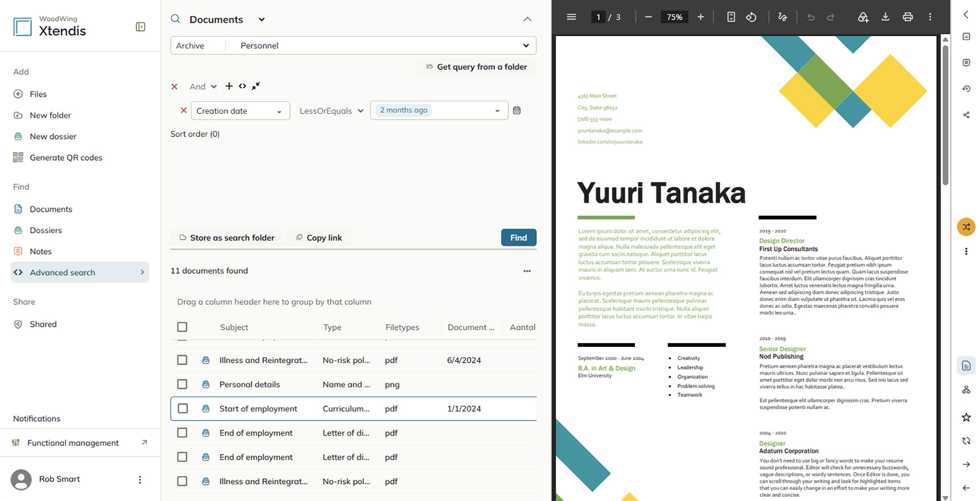
Task: Open the calendar date picker
Action: tap(517, 110)
